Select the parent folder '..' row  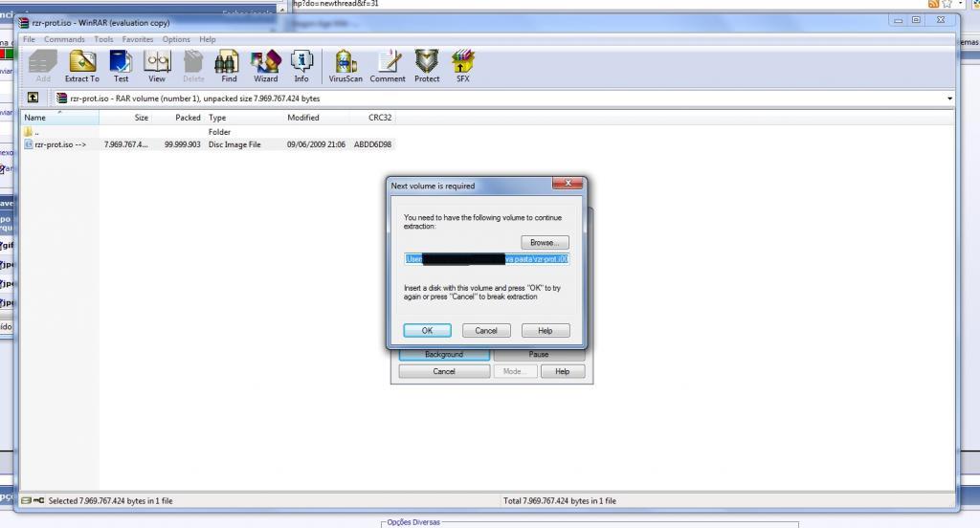209,132
